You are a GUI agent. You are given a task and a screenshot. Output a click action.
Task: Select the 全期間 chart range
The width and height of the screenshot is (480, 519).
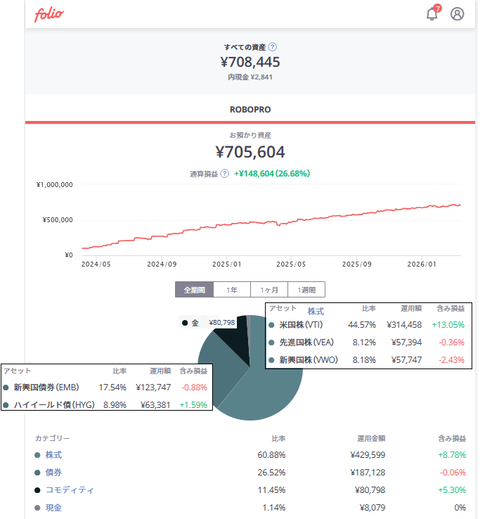[x=194, y=290]
